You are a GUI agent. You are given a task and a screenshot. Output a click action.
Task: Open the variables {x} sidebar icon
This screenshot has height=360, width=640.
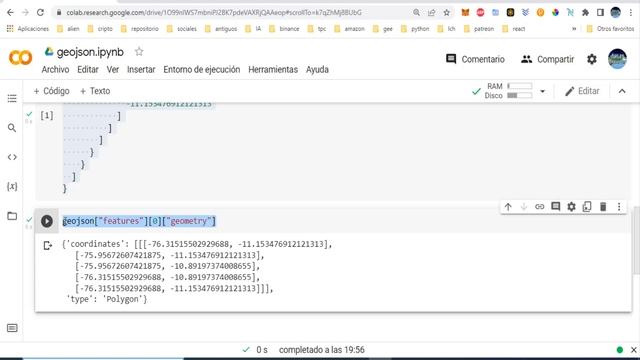point(12,187)
